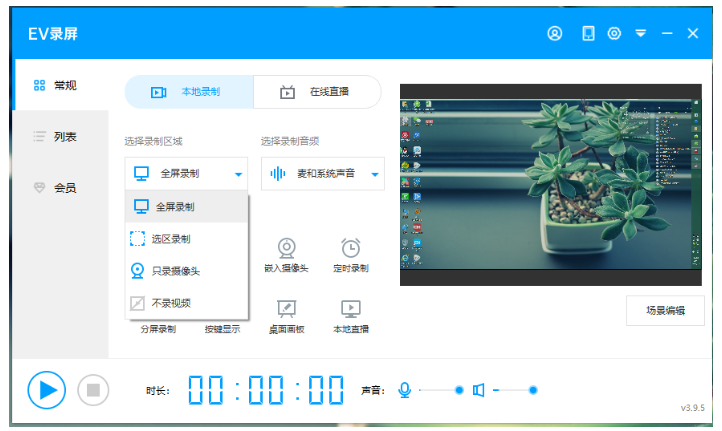This screenshot has height=431, width=722.
Task: Open the title bar triangle dropdown menu
Action: pyautogui.click(x=640, y=33)
